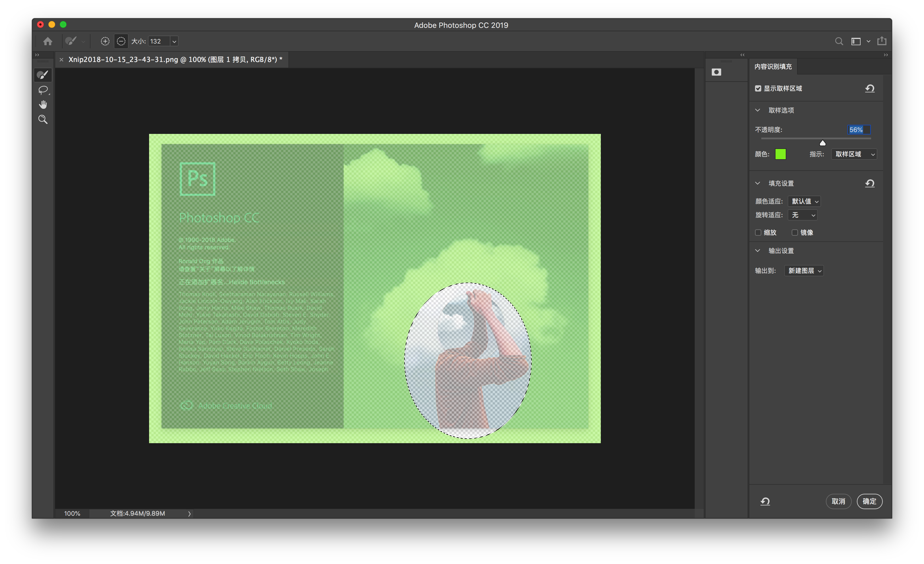Click the Home icon
Screen dimensions: 924x564
pos(48,41)
